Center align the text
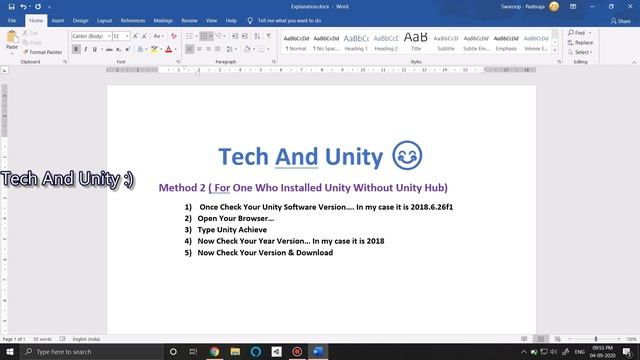Image resolution: width=640 pixels, height=360 pixels. pyautogui.click(x=199, y=49)
